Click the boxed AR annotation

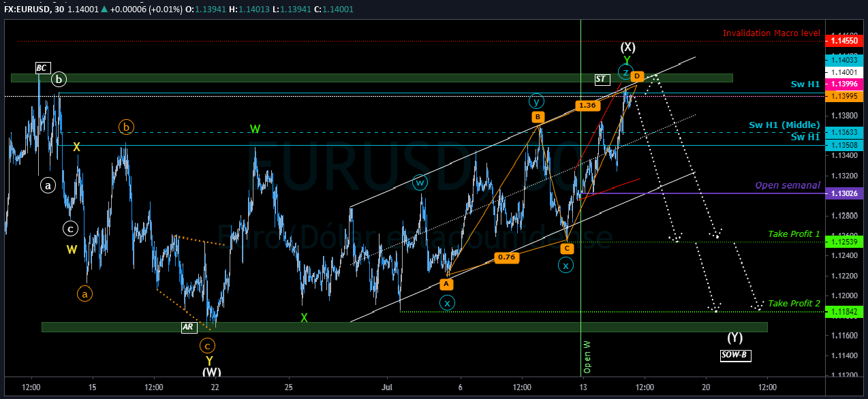[x=189, y=327]
